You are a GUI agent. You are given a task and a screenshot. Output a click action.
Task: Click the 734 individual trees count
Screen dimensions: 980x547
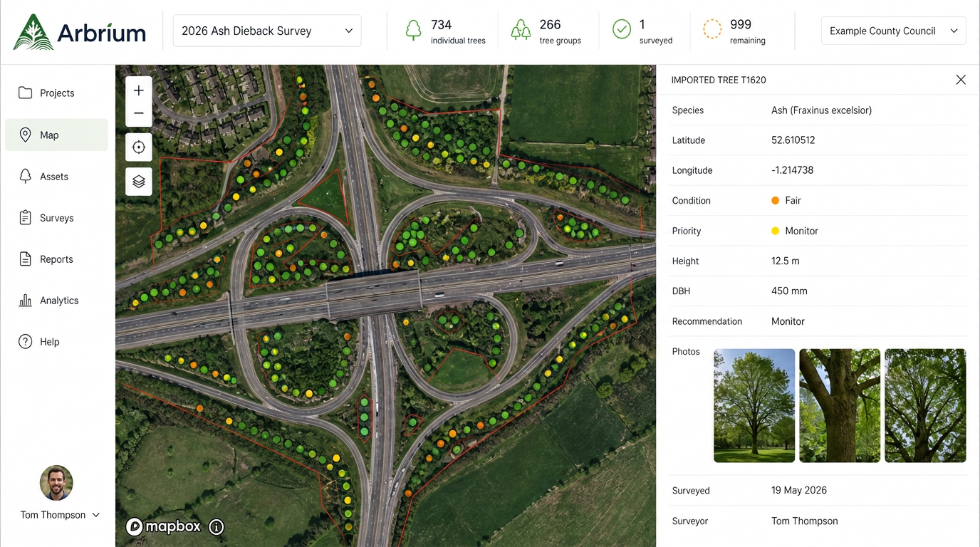click(442, 25)
